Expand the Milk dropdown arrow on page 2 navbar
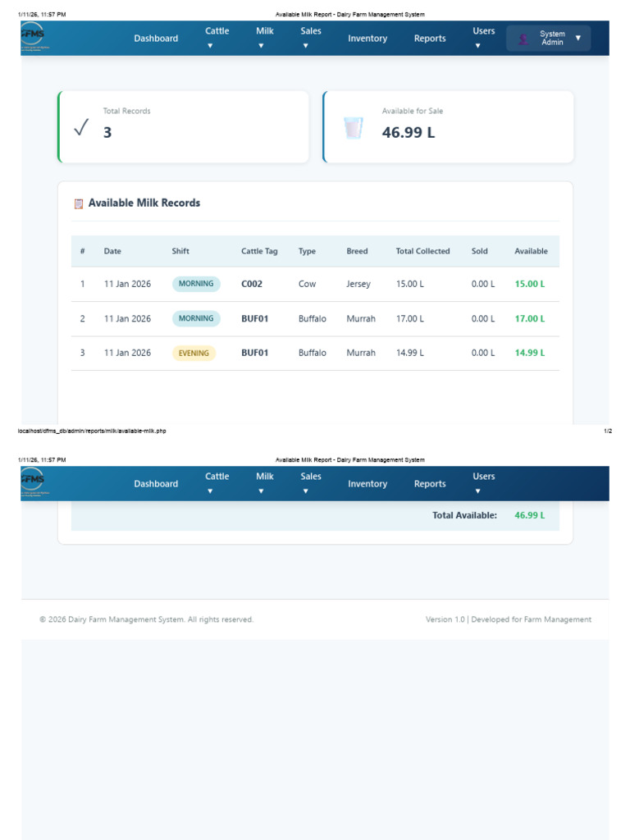This screenshot has height=840, width=630. click(x=261, y=491)
